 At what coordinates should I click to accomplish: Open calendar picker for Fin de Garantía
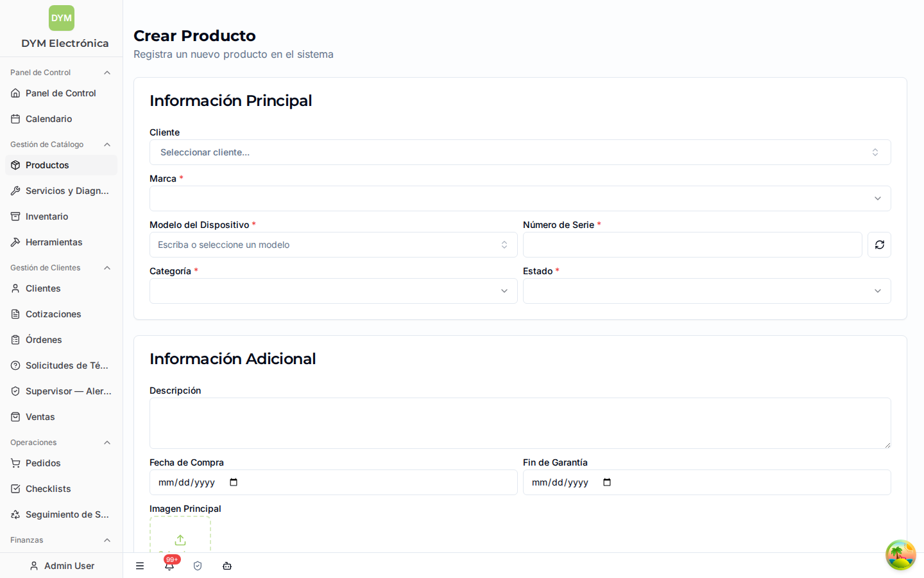(x=607, y=482)
